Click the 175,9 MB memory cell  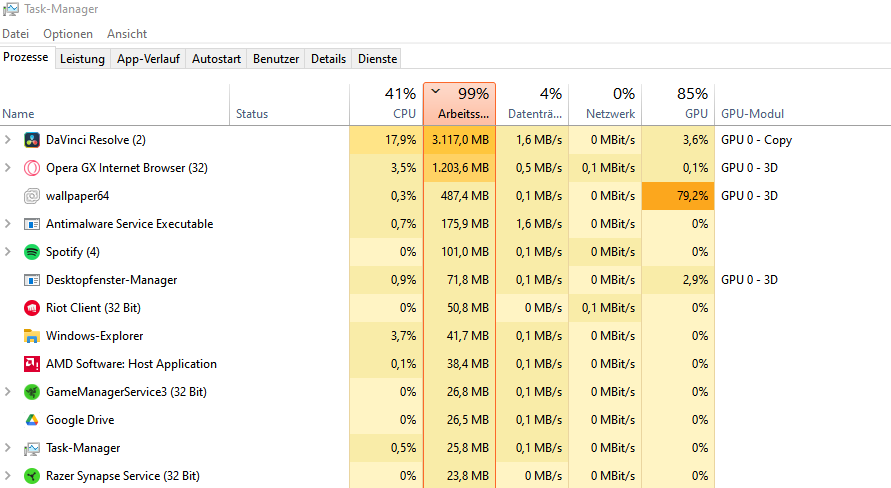click(460, 224)
